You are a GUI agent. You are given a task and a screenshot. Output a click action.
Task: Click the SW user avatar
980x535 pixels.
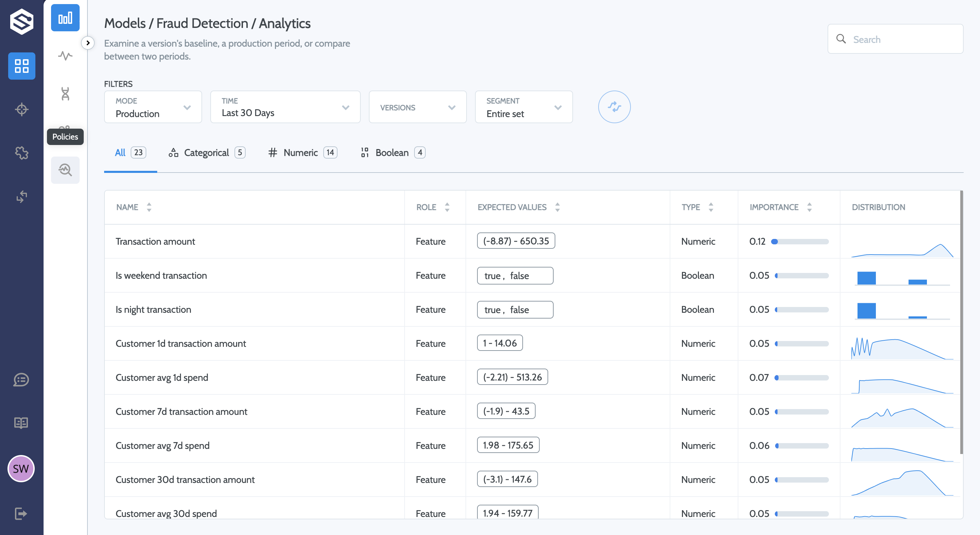pos(21,469)
